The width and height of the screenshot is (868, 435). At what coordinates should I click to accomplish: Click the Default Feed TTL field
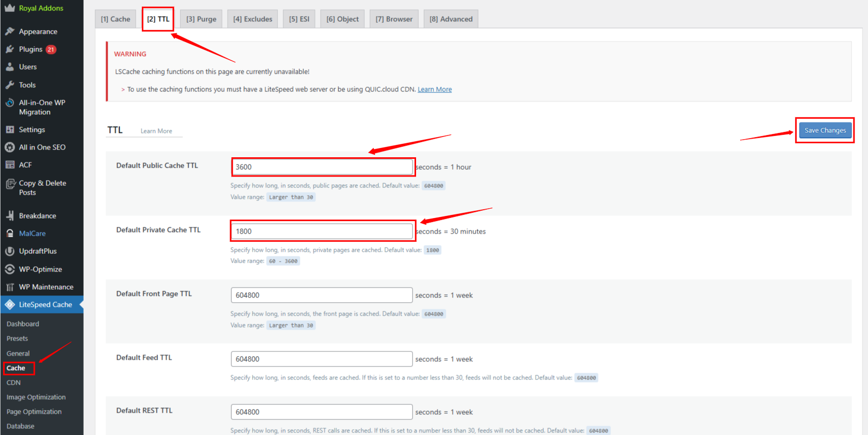(x=322, y=359)
